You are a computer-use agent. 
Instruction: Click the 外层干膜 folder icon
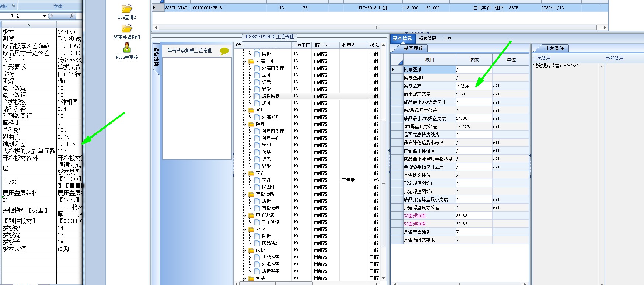point(251,61)
